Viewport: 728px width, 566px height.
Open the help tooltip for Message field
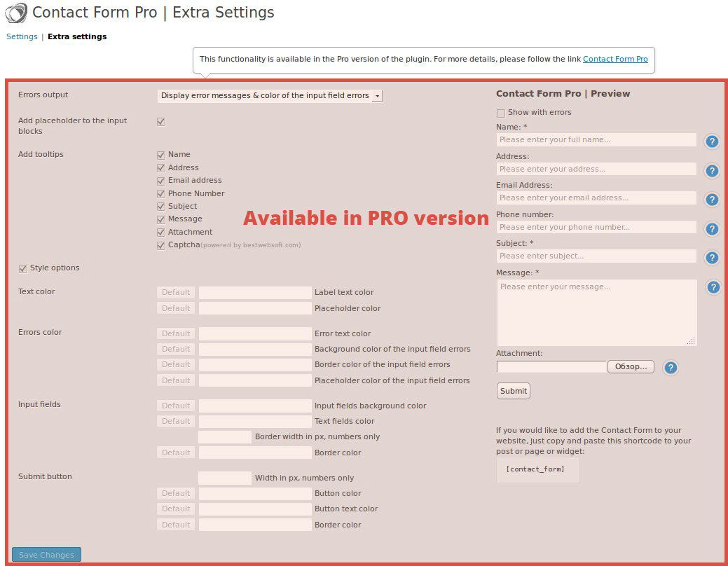click(713, 287)
